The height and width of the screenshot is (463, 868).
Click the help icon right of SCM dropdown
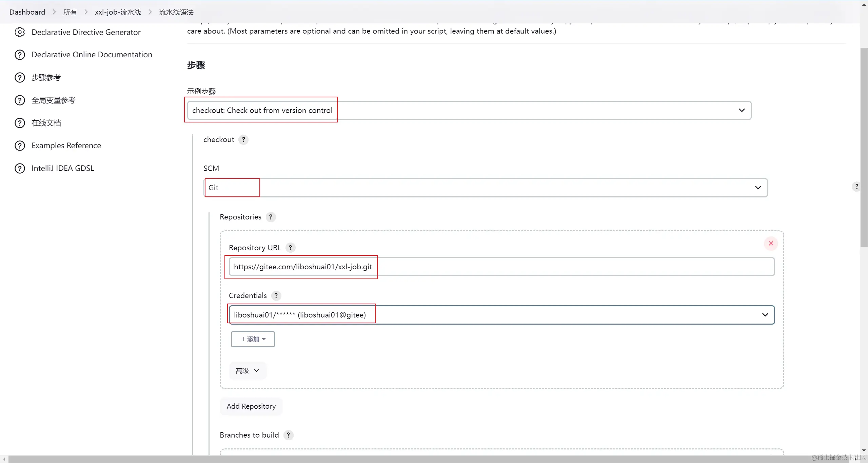(x=856, y=187)
